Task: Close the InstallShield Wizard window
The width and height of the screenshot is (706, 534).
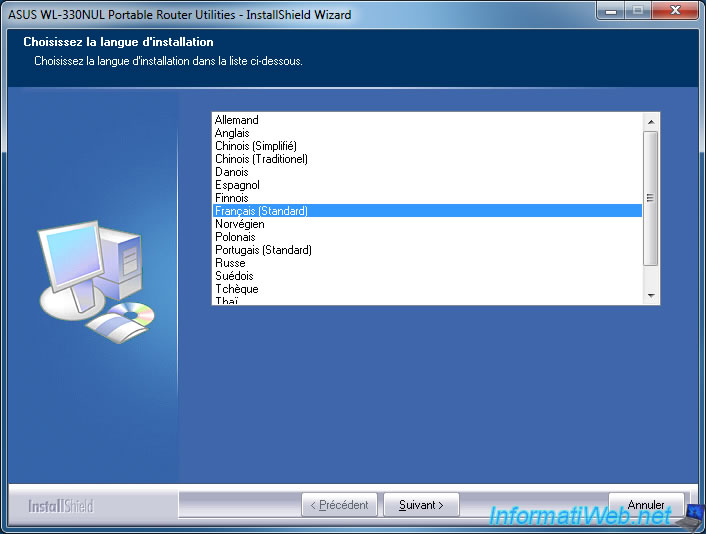Action: (675, 10)
